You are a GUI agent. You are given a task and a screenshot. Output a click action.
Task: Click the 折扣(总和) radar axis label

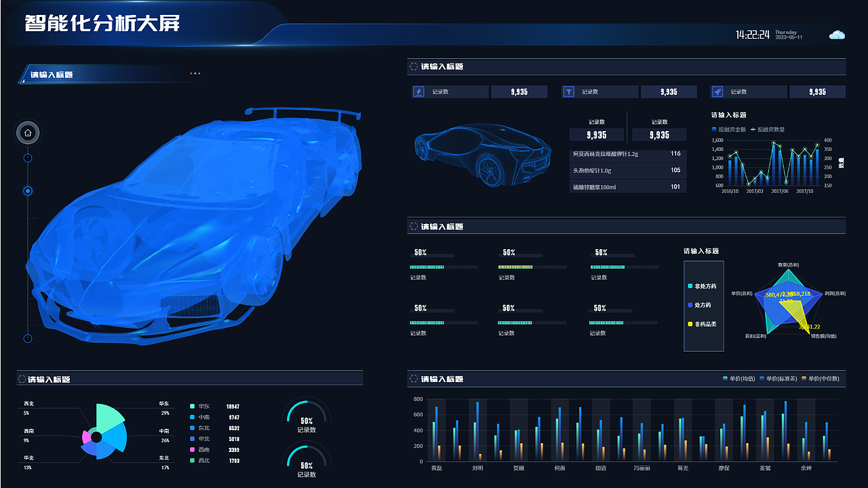click(755, 336)
